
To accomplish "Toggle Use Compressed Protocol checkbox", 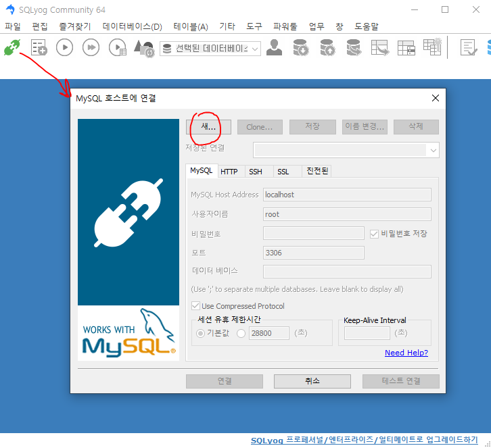I will [x=195, y=305].
